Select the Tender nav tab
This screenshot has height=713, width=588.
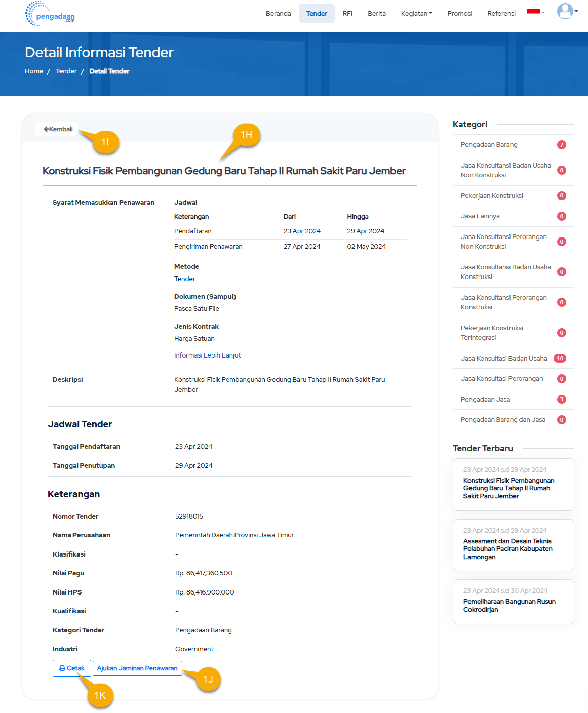pos(317,14)
